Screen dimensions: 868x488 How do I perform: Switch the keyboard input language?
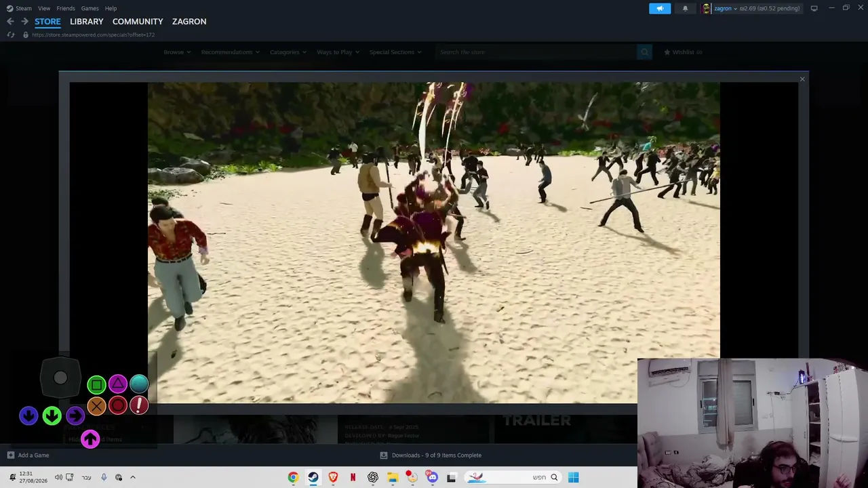click(x=87, y=477)
